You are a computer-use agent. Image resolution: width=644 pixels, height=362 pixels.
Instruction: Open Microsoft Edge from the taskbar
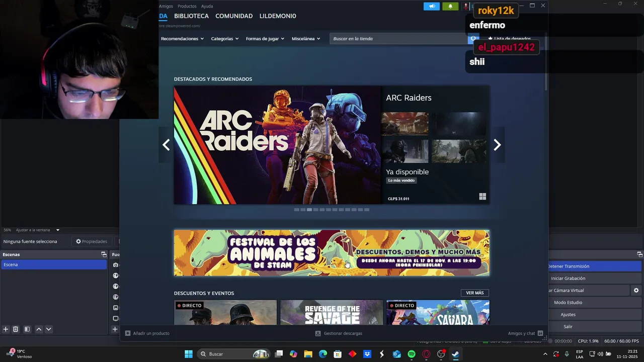coord(323,354)
